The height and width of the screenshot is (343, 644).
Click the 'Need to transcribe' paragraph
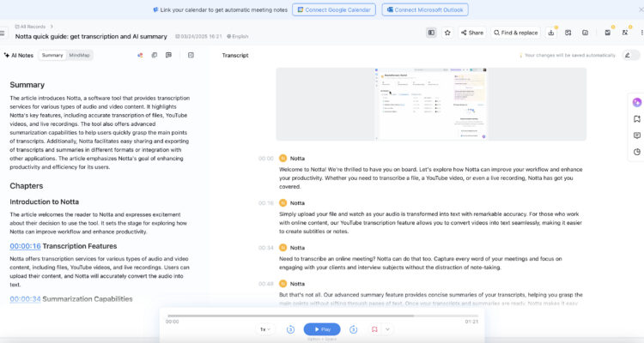tap(420, 263)
